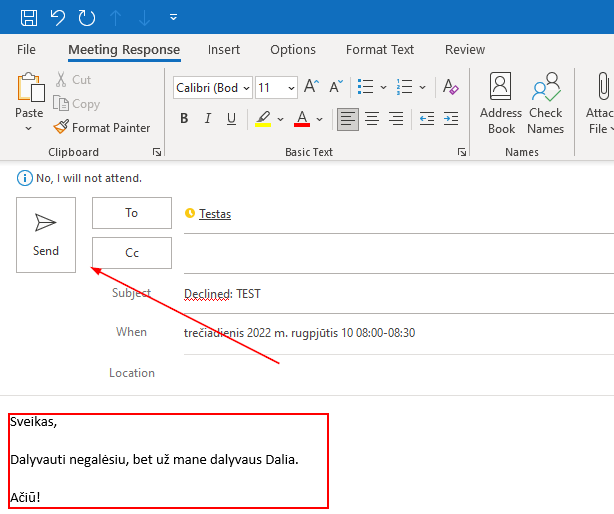The width and height of the screenshot is (614, 514).
Task: Toggle underline formatting
Action: click(232, 119)
